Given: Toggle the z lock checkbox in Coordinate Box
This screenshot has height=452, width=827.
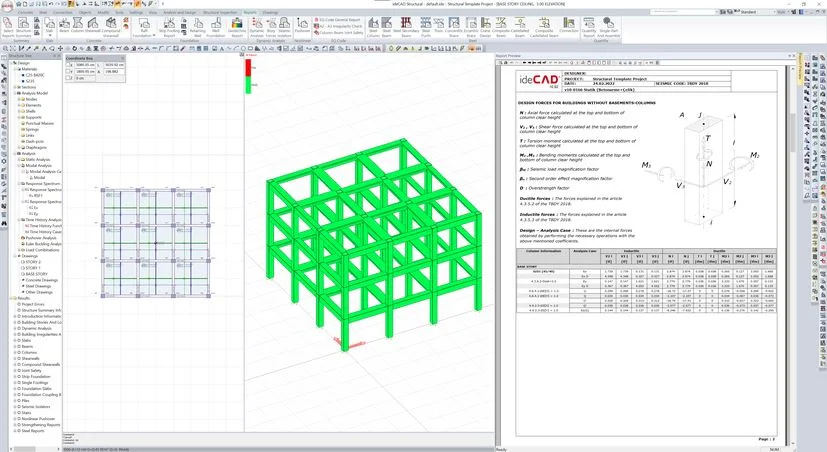Looking at the screenshot, I should pos(68,78).
